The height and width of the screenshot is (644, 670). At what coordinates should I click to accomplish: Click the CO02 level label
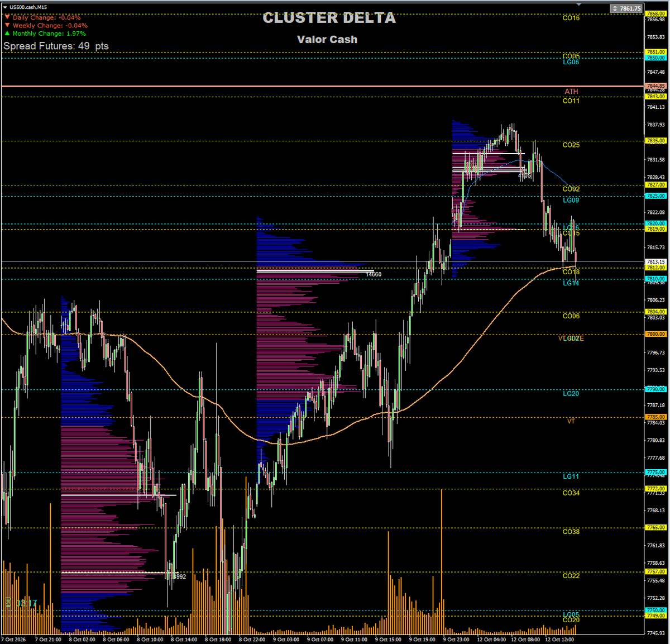(571, 189)
